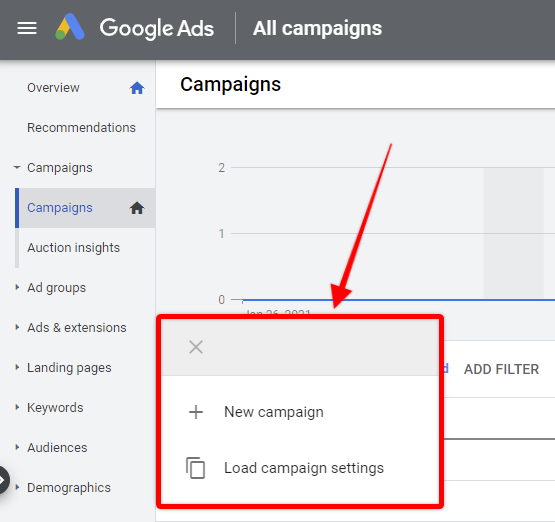Click the plus icon for new campaign
Image resolution: width=555 pixels, height=522 pixels.
pos(196,412)
